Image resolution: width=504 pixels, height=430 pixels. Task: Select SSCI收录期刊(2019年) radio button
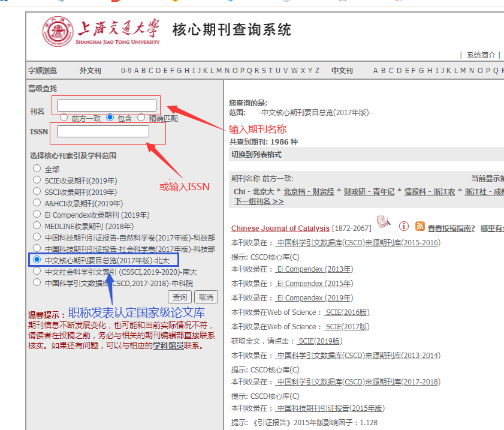click(x=37, y=191)
